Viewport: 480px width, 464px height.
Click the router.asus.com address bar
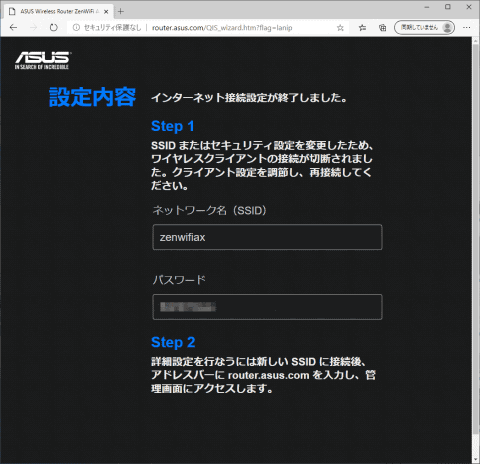coord(222,28)
